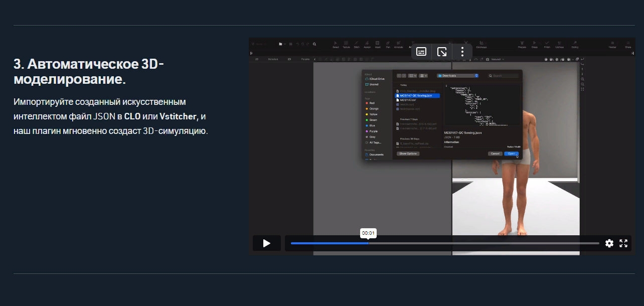Image resolution: width=644 pixels, height=306 pixels.
Task: Seek along the video progress bar
Action: (x=445, y=243)
